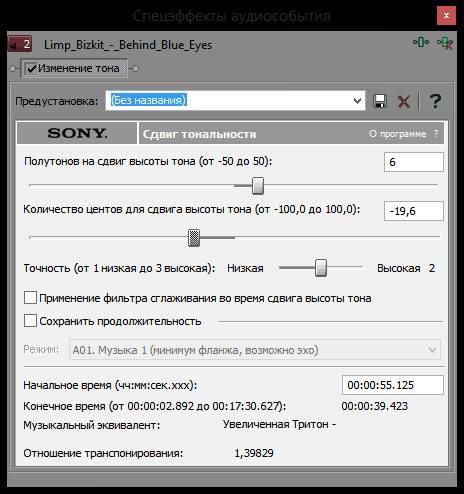Viewport: 464px width, 494px height.
Task: Click the small question mark beside О программе
Action: point(436,134)
